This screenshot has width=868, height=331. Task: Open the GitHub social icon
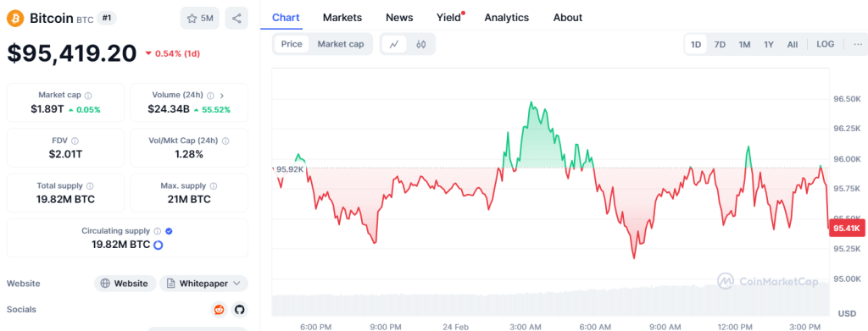[239, 310]
